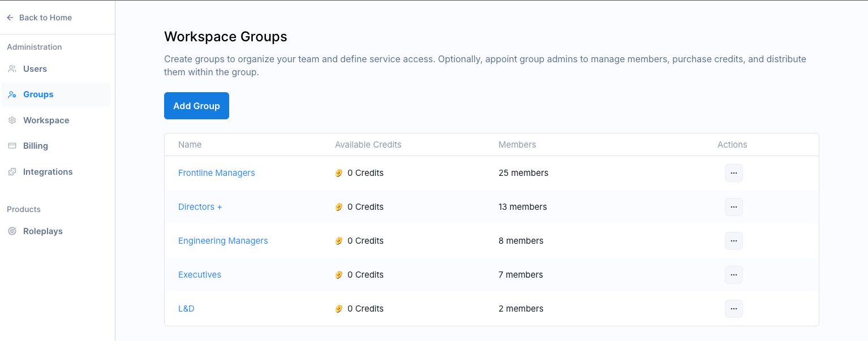Go to Back to Home
The image size is (868, 341).
(x=39, y=18)
